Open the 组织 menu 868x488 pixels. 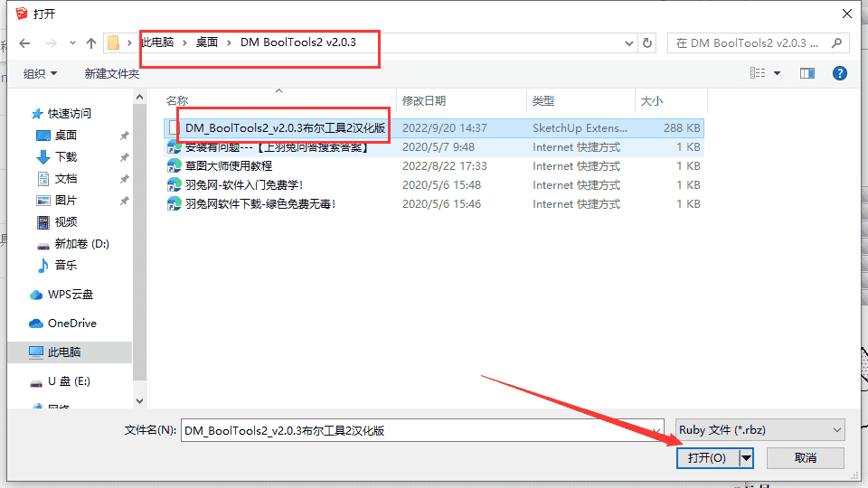click(40, 73)
